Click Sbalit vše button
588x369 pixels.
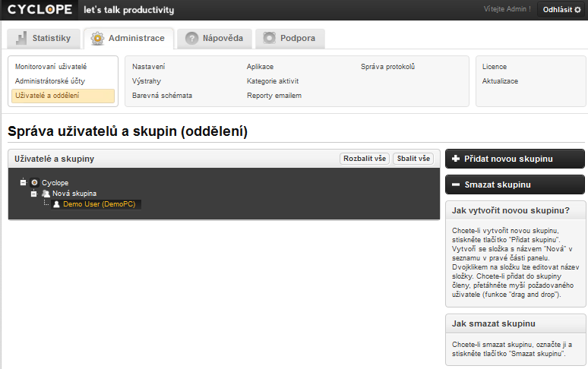(413, 159)
